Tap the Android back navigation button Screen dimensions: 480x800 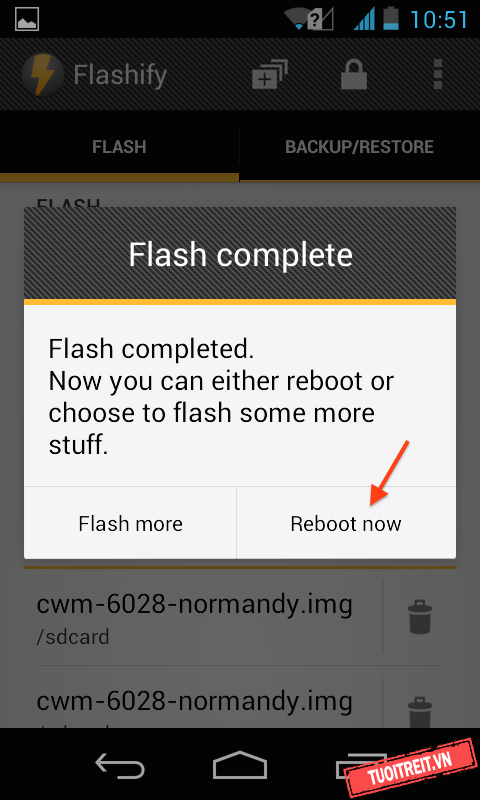(x=120, y=766)
